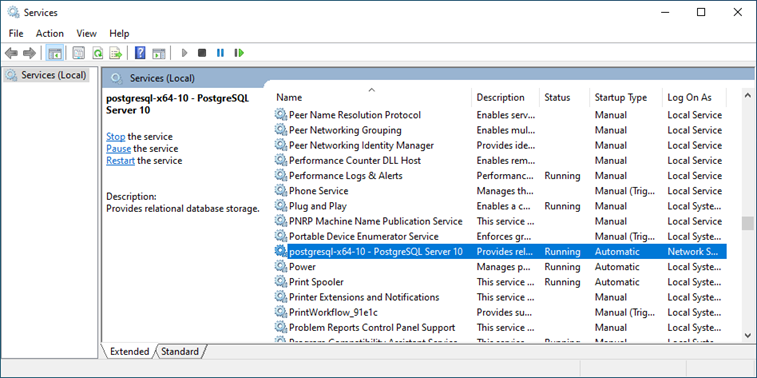
Task: Click gear icon beside Power service
Action: pyautogui.click(x=280, y=266)
